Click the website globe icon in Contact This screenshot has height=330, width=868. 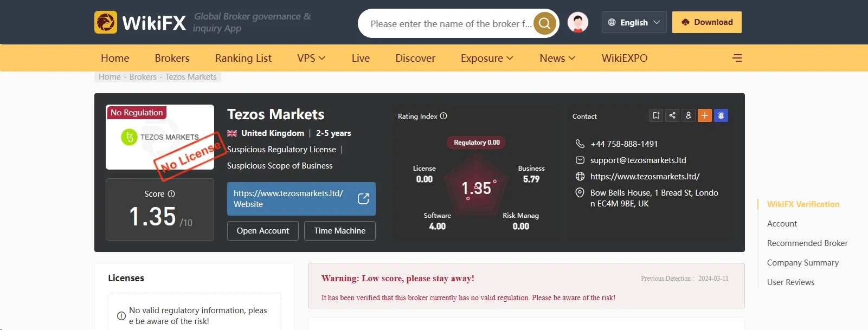point(580,176)
